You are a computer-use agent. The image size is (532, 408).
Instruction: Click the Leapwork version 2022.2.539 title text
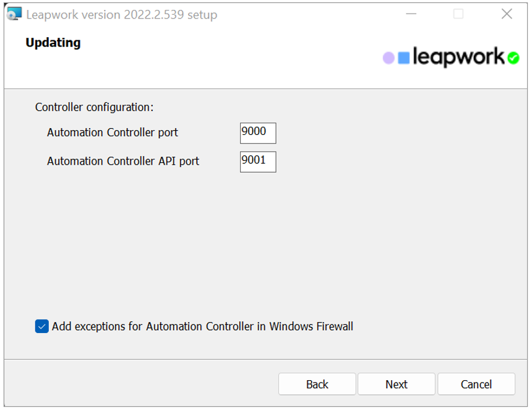121,14
